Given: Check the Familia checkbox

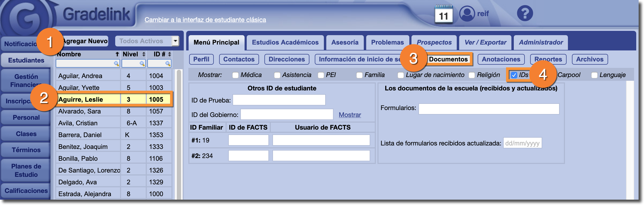Looking at the screenshot, I should (x=360, y=75).
